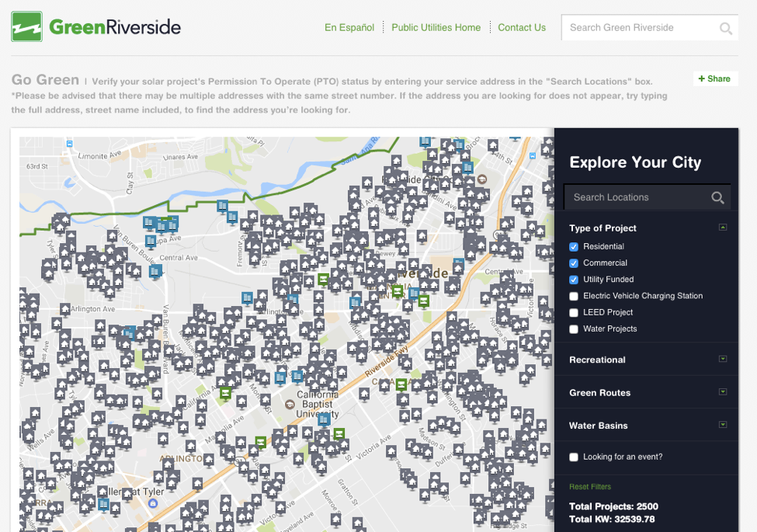This screenshot has height=532, width=757.
Task: Click the Green Riverside logo
Action: [95, 27]
